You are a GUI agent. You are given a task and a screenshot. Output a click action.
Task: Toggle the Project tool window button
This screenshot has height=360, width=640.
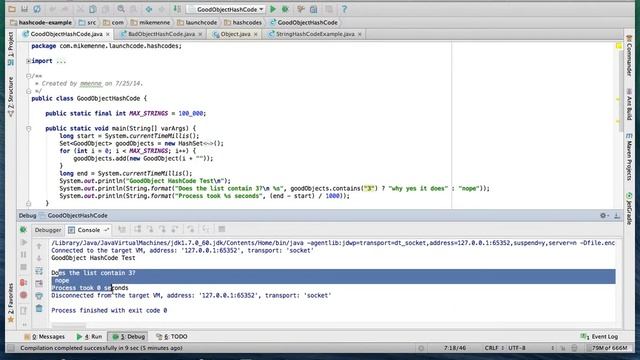[11, 48]
